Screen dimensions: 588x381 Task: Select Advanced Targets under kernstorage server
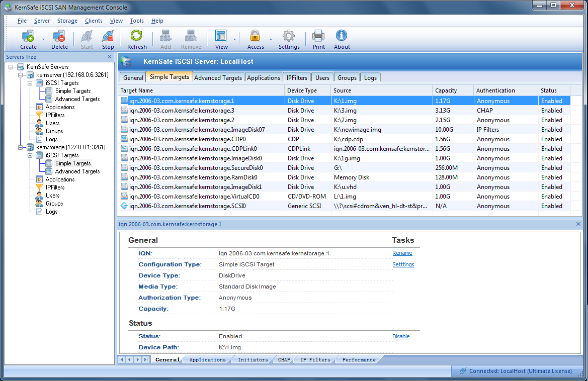pos(77,171)
